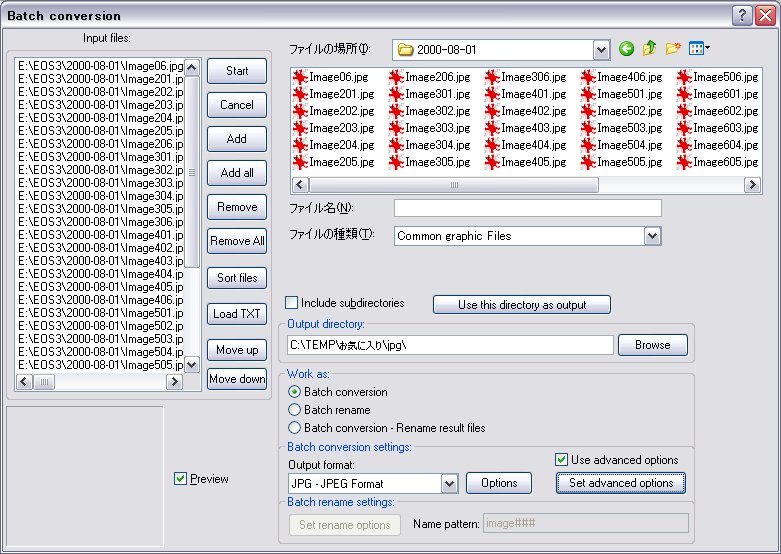This screenshot has width=781, height=554.
Task: Choose Batch conversion - Rename result files
Action: (294, 428)
